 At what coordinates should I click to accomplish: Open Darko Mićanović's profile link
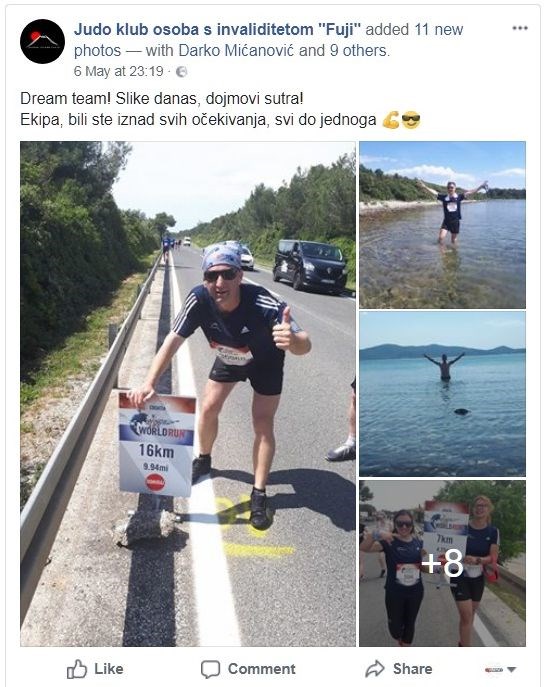tap(236, 51)
